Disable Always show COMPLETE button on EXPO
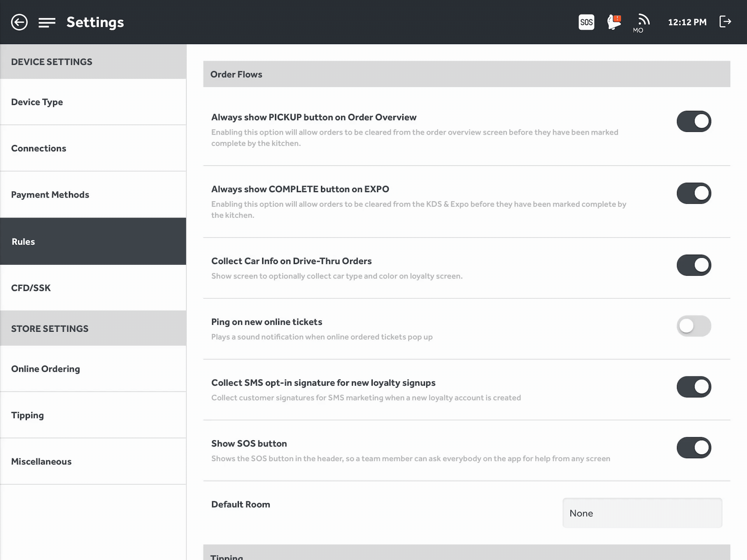Image resolution: width=747 pixels, height=560 pixels. [694, 193]
